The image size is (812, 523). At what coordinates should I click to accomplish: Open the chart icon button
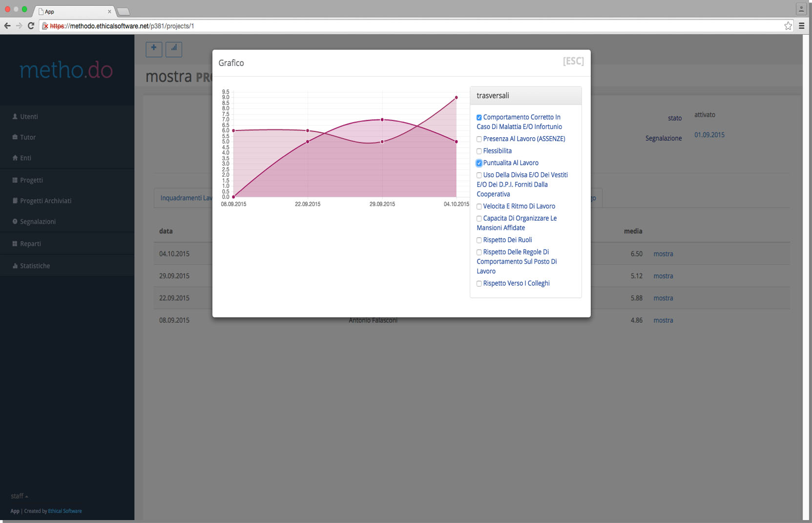(174, 49)
